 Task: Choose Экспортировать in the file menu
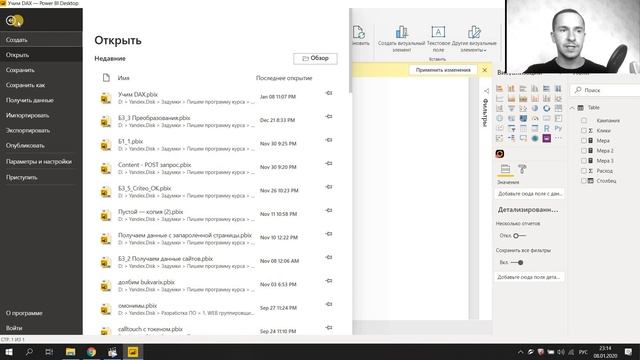41,131
